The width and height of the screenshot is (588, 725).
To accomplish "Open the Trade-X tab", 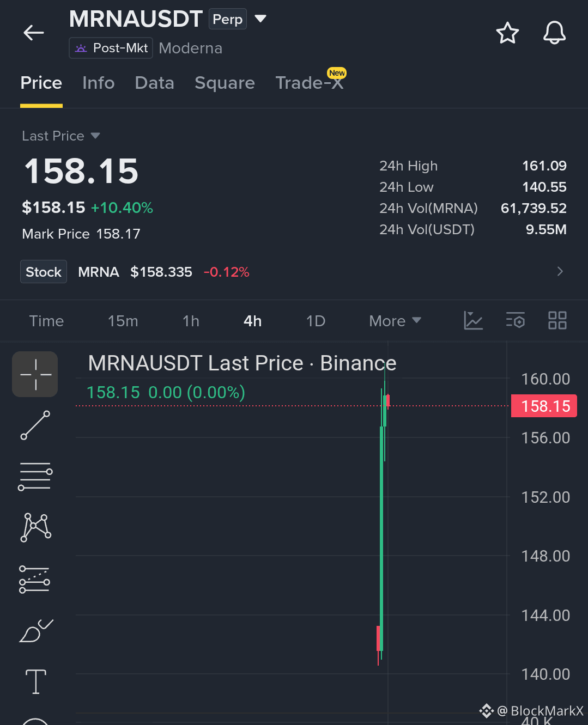I will (x=309, y=83).
